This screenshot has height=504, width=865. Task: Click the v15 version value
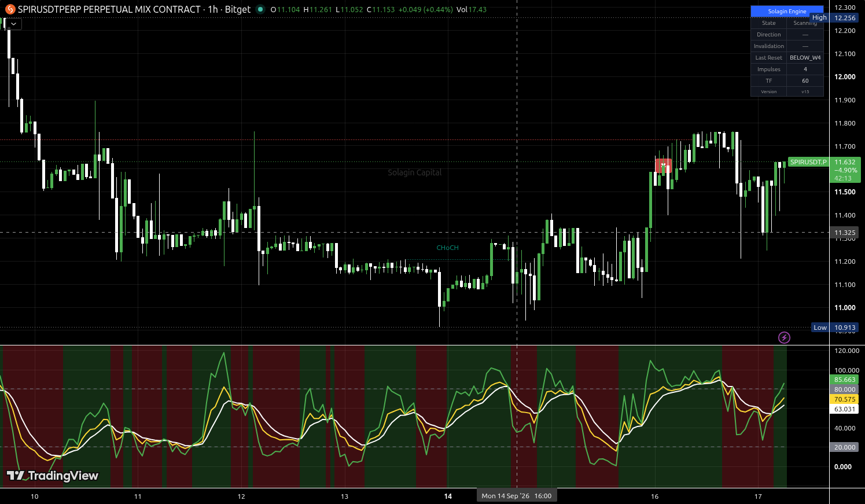[805, 91]
